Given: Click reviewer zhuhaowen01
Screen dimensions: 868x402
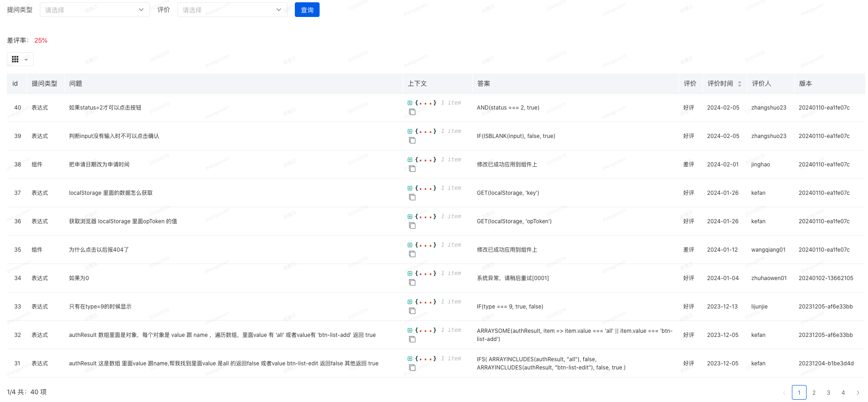Looking at the screenshot, I should tap(769, 278).
